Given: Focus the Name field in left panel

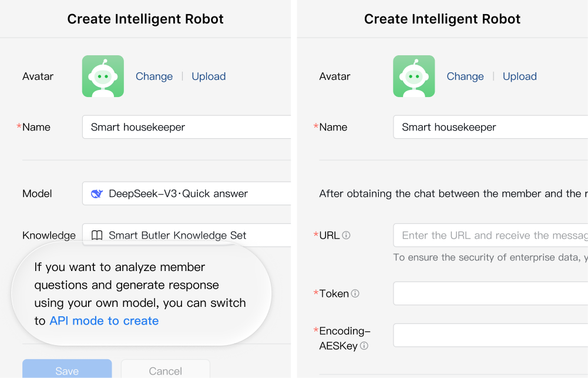Looking at the screenshot, I should (188, 127).
